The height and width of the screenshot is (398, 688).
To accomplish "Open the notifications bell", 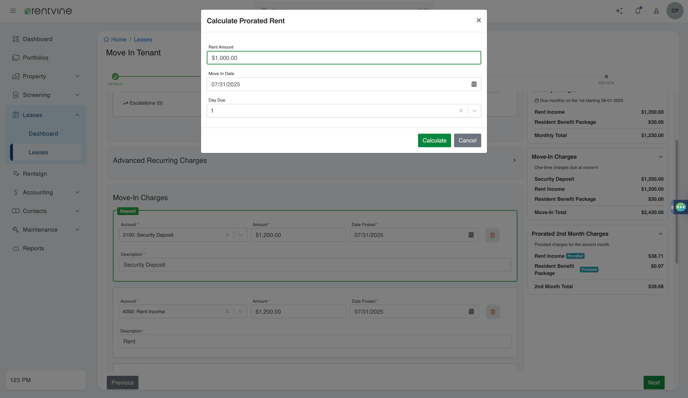I will tap(638, 11).
